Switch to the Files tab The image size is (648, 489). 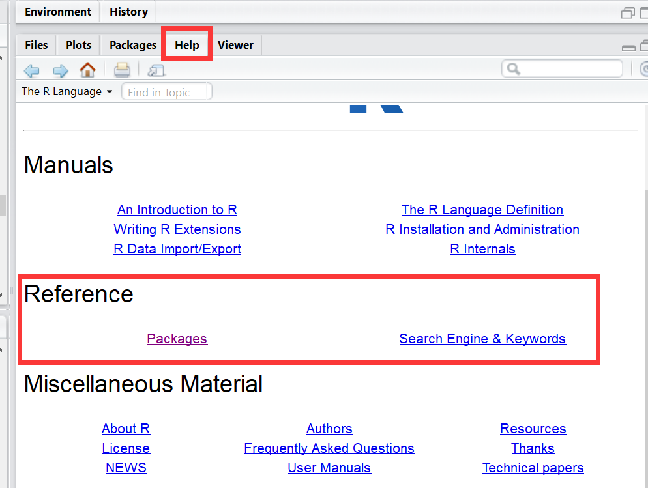pos(36,45)
